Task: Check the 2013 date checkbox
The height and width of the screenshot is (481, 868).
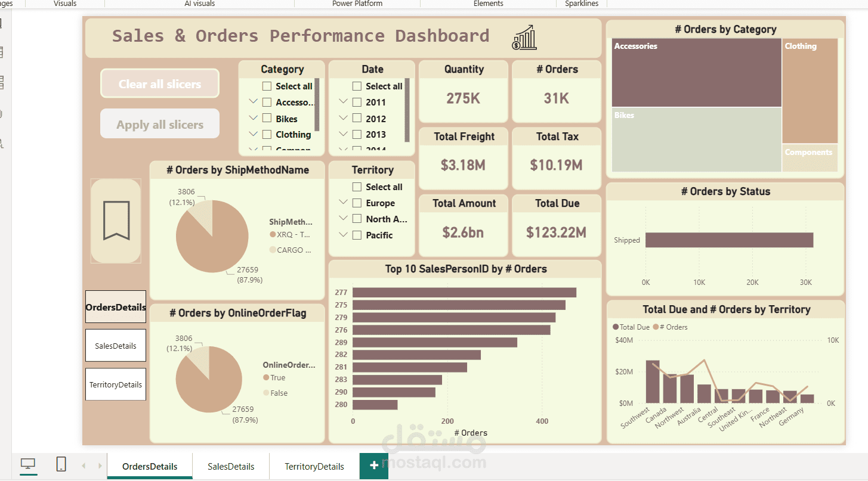Action: coord(357,135)
